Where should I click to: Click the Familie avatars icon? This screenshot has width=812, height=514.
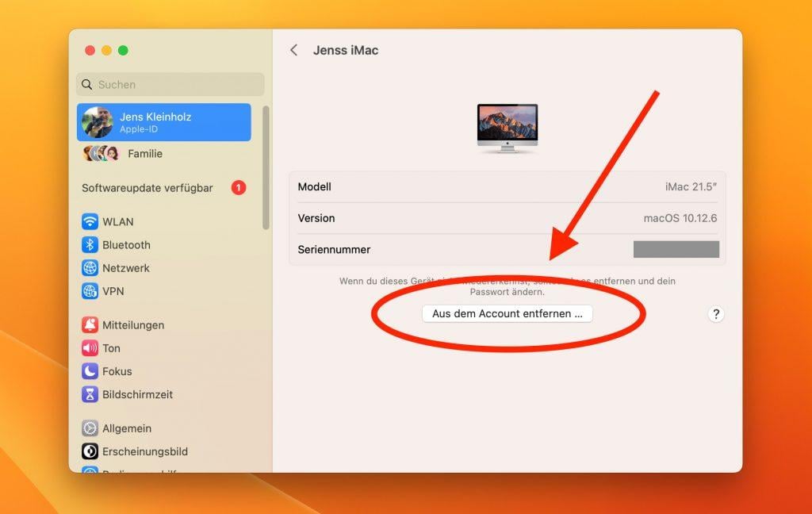[101, 153]
